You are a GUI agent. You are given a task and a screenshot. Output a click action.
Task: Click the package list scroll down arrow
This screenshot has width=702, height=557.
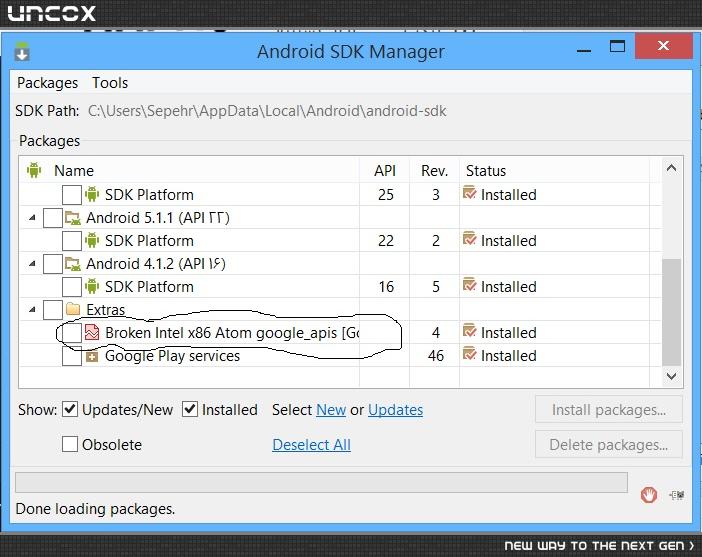(x=671, y=376)
